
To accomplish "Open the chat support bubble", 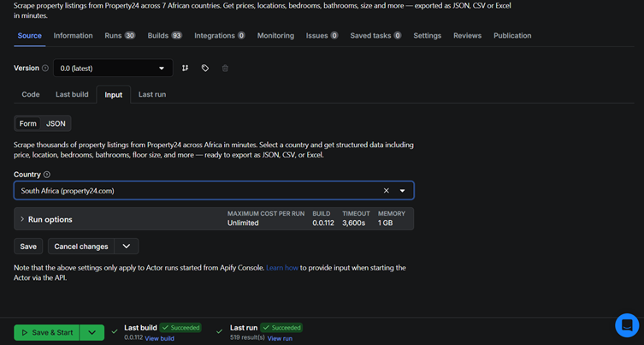I will tap(627, 325).
